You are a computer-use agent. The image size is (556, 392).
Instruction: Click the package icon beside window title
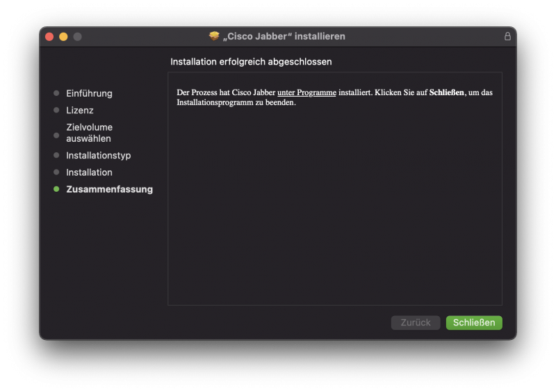(214, 36)
